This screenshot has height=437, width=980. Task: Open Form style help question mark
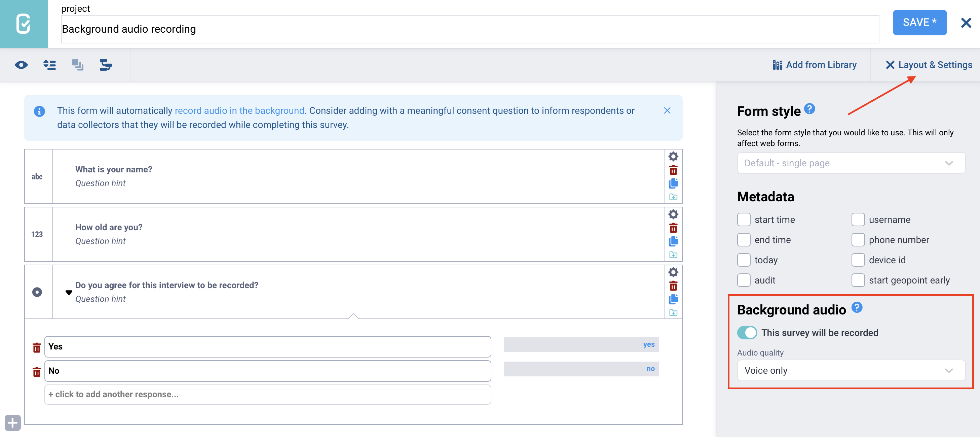click(x=809, y=109)
